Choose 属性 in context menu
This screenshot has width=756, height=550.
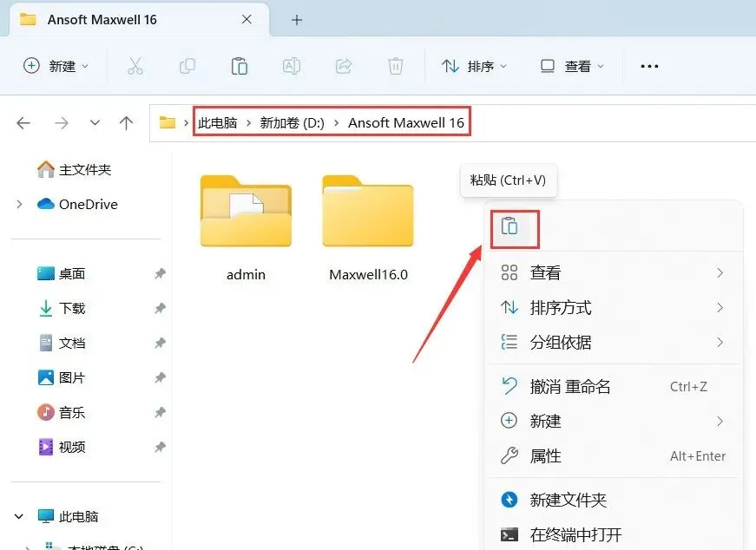(614, 456)
